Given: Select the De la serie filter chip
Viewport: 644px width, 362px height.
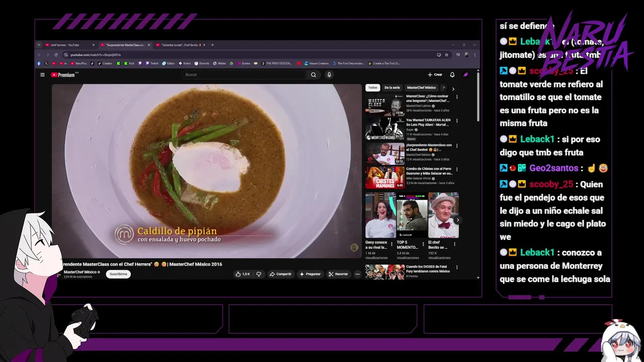Looking at the screenshot, I should point(392,87).
